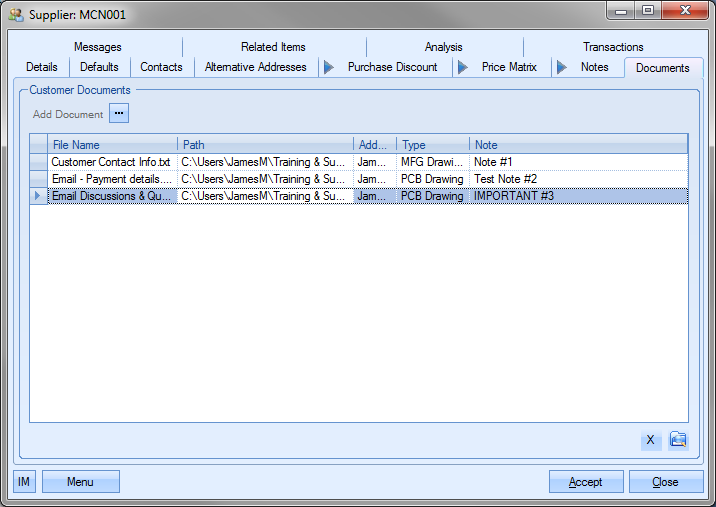Open the Alternative Addresses tab
Screen dimensions: 716x507
click(256, 67)
